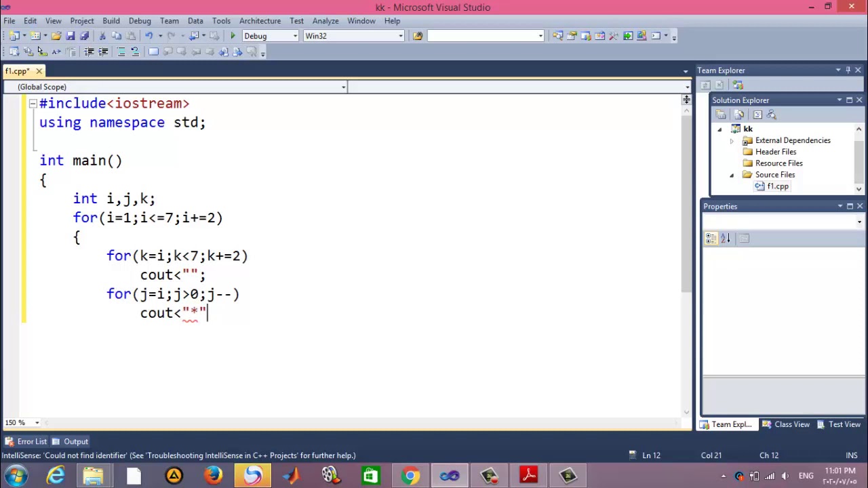Click the Save All icon

pyautogui.click(x=84, y=36)
